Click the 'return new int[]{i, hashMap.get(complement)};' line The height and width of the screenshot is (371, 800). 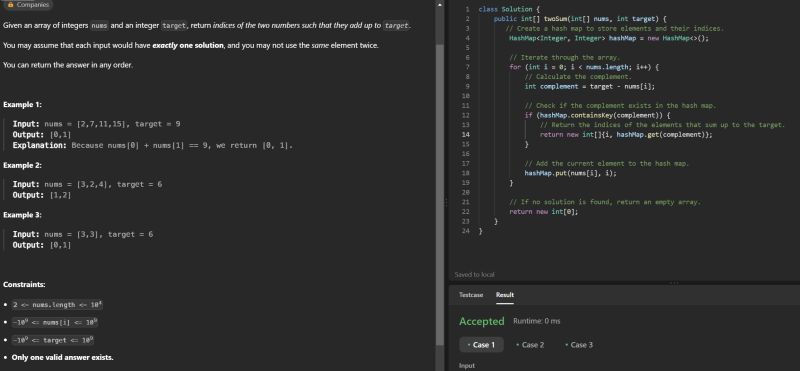(x=626, y=135)
